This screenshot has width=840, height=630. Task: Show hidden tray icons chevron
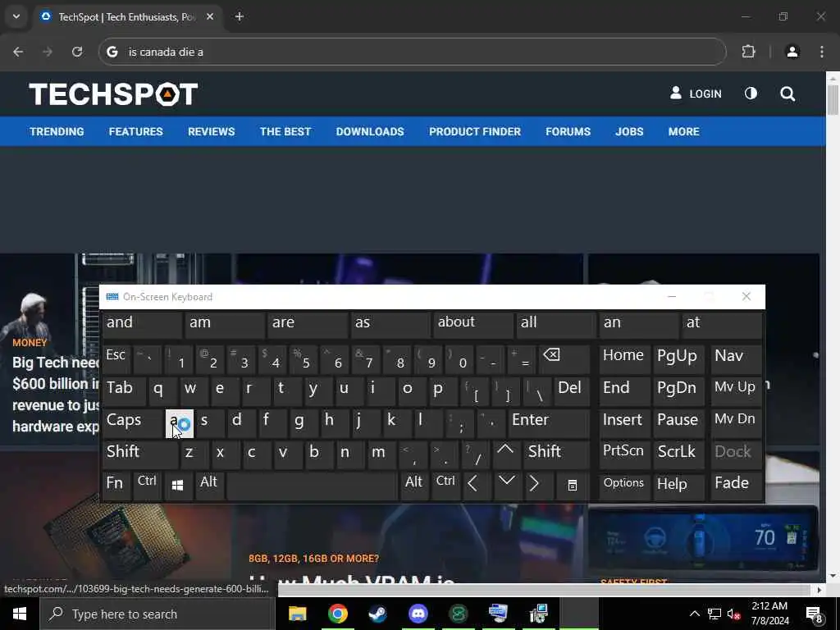694,614
